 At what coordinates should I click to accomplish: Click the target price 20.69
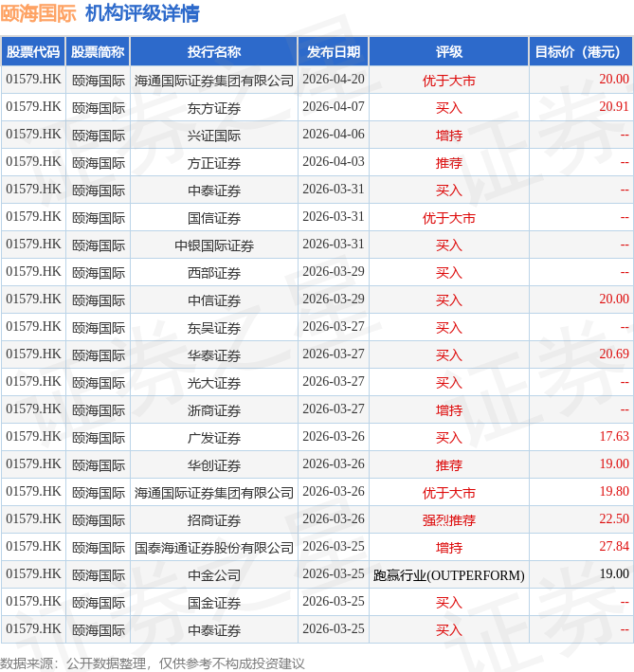pos(614,354)
